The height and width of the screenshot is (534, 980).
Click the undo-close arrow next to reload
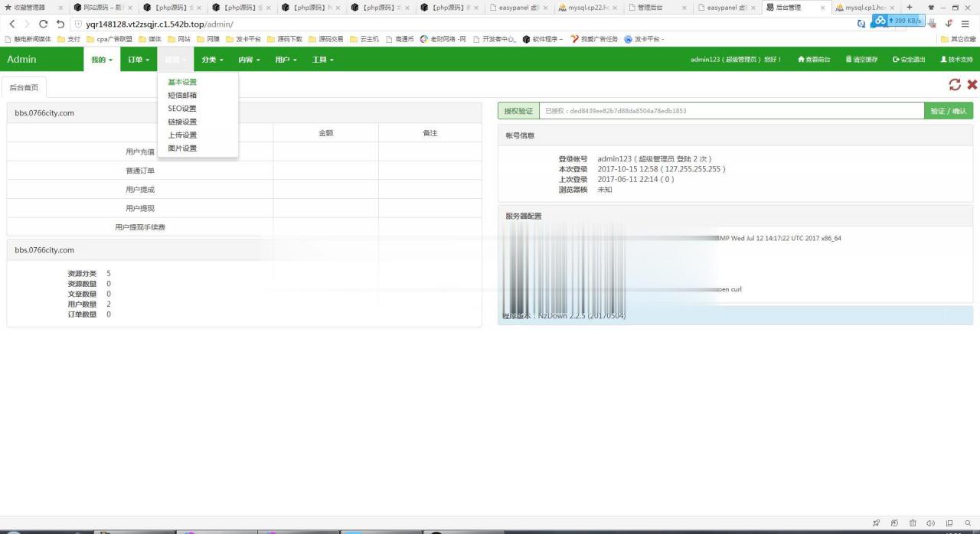tap(60, 24)
